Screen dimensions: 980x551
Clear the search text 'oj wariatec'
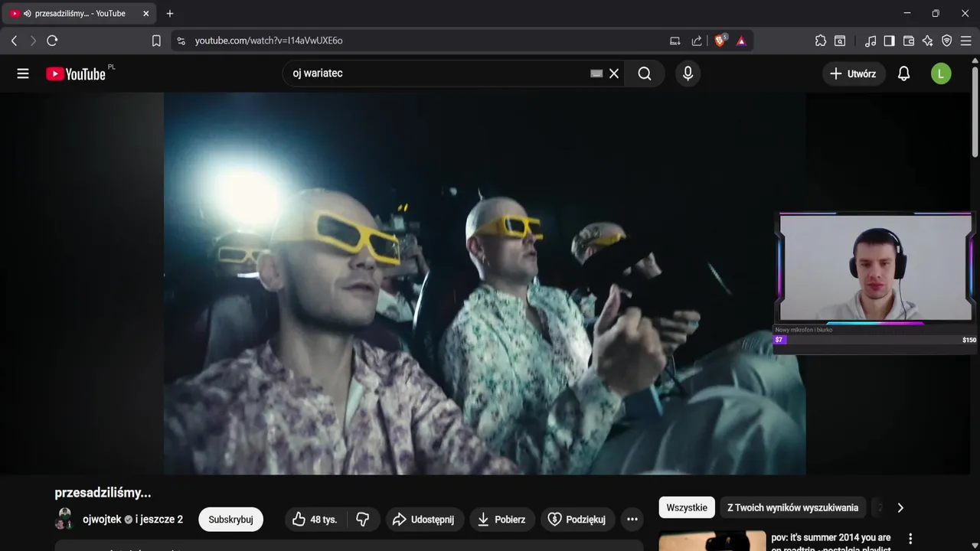[x=614, y=73]
